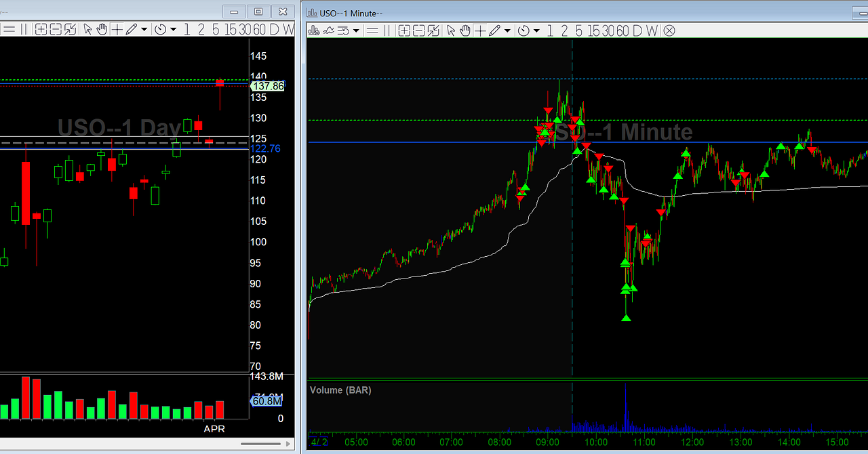Reset zoom on the Day chart
This screenshot has width=868, height=454.
70,29
